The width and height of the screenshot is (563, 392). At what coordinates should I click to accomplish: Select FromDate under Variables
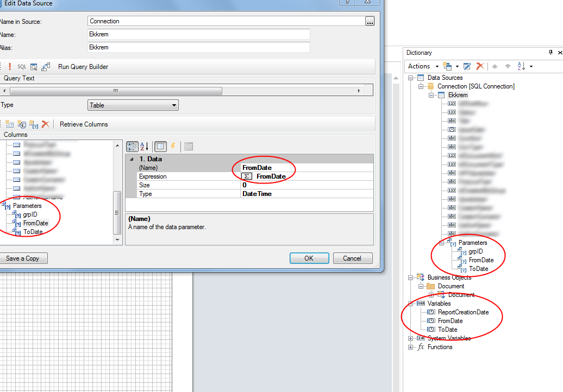click(x=451, y=321)
